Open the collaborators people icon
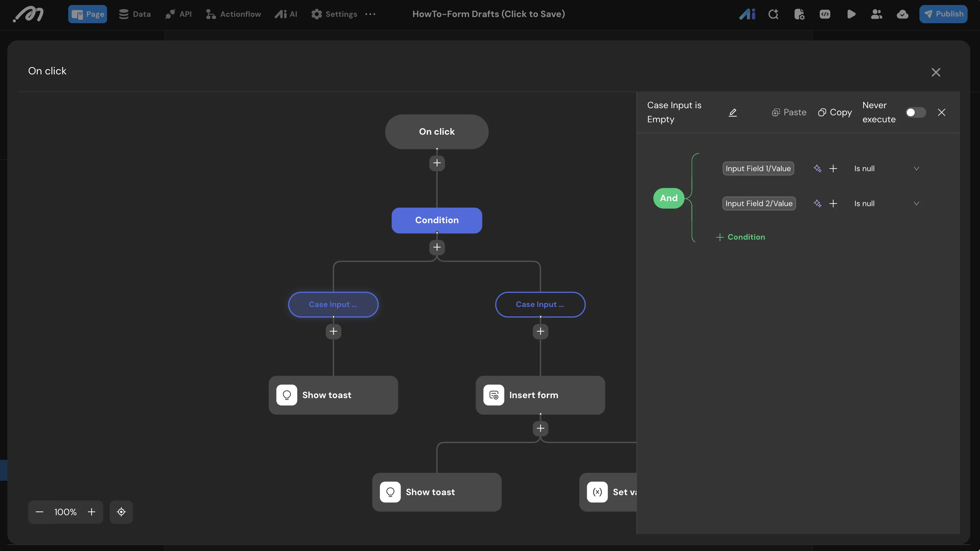 tap(876, 14)
